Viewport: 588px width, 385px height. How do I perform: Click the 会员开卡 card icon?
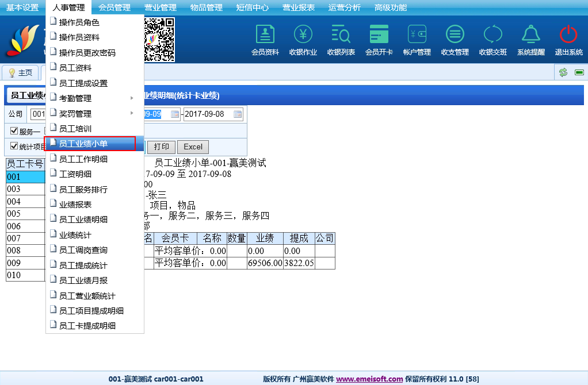tap(379, 35)
